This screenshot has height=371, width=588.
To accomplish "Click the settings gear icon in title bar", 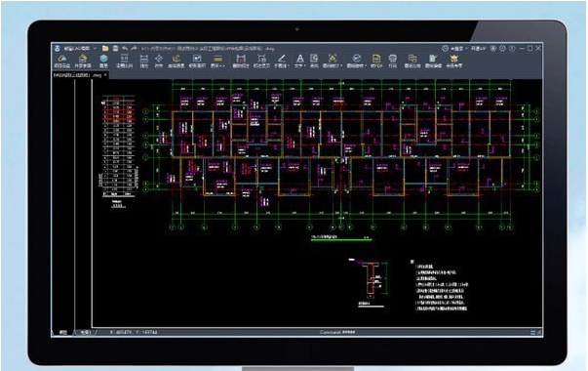I will tap(503, 49).
